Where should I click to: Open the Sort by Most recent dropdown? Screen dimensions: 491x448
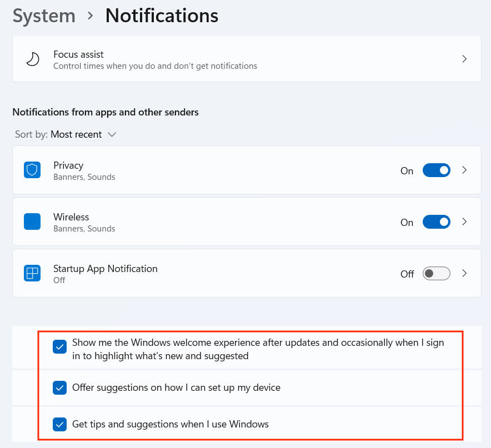(x=83, y=134)
